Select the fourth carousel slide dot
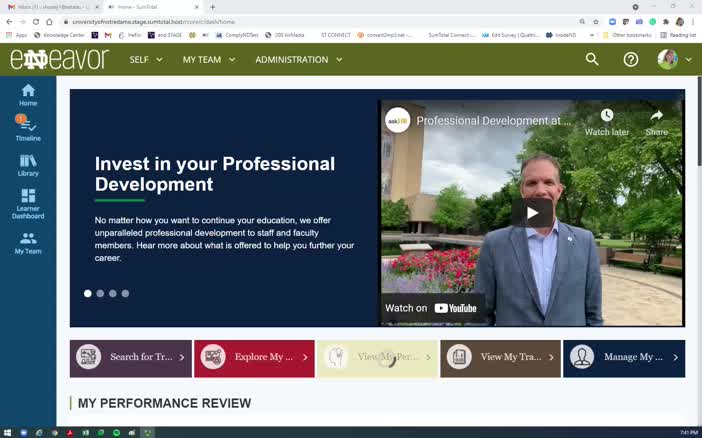 125,293
